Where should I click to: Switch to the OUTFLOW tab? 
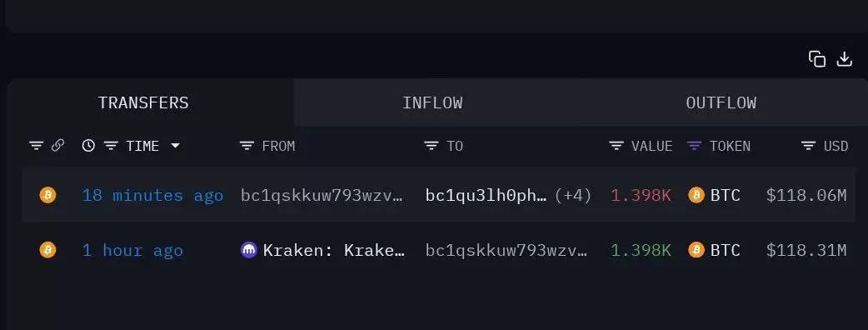pyautogui.click(x=721, y=103)
